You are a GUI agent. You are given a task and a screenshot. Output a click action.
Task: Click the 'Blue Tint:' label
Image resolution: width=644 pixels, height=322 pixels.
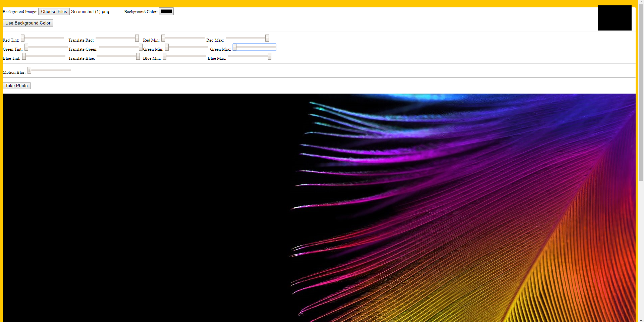pos(11,58)
